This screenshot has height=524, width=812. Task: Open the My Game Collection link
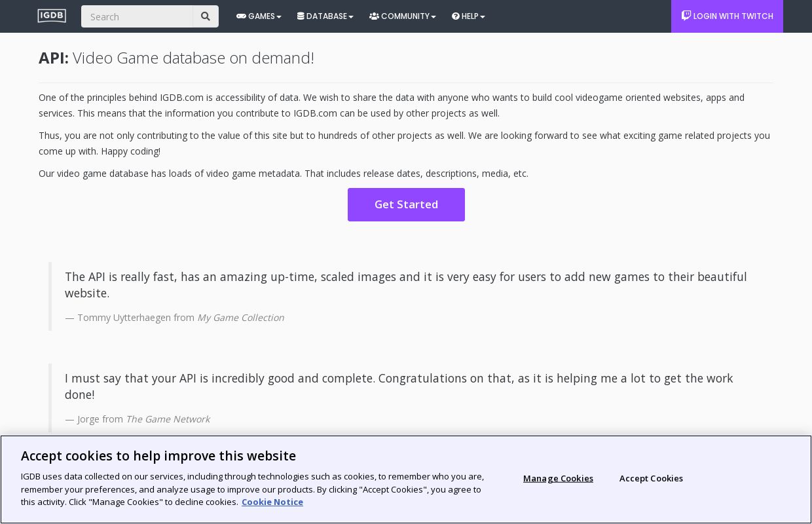pyautogui.click(x=240, y=318)
